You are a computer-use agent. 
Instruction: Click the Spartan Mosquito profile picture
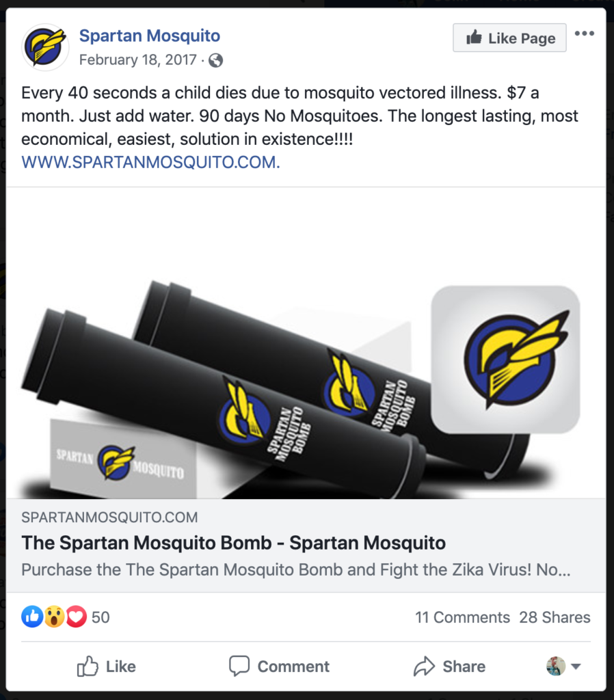coord(45,47)
